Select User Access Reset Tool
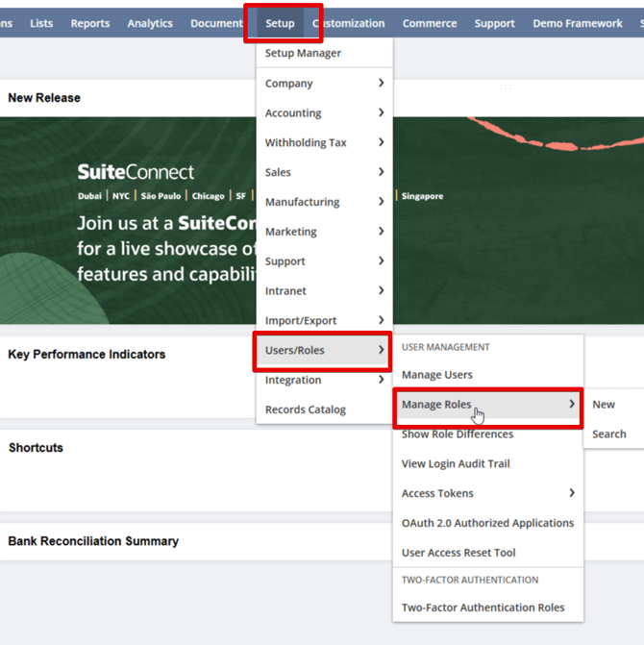644x645 pixels. click(x=458, y=554)
